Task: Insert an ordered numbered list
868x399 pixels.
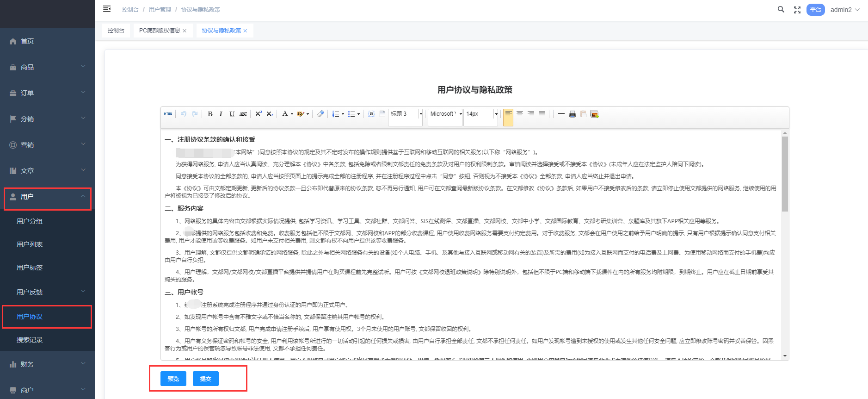Action: coord(336,114)
